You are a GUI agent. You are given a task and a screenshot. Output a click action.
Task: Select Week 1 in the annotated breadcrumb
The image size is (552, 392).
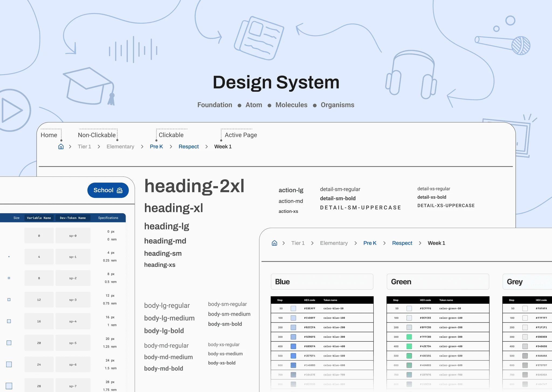223,146
